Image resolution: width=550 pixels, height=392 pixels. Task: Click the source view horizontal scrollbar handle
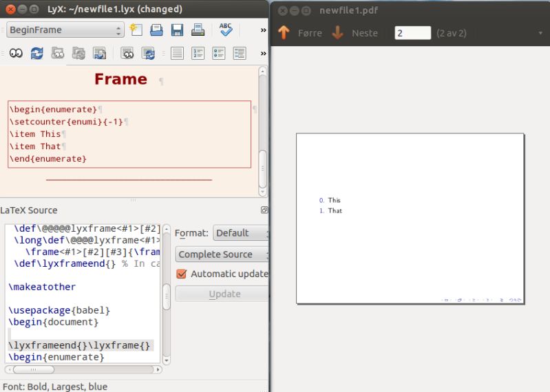tap(34, 369)
